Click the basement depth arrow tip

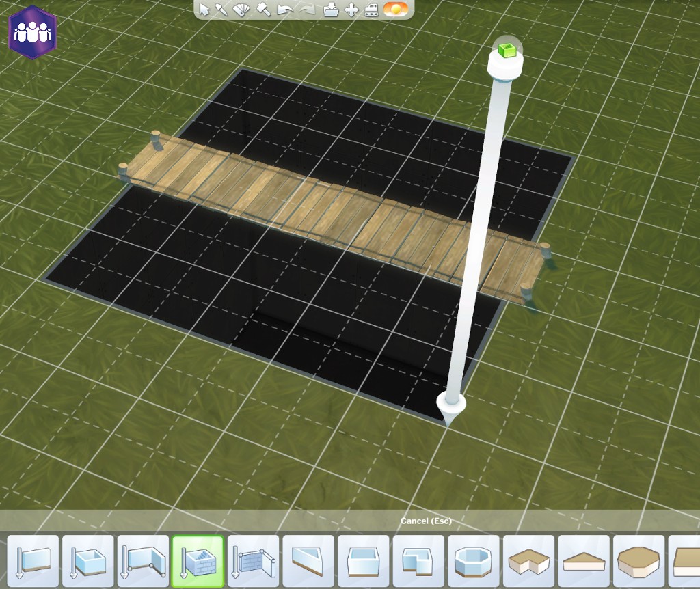click(450, 409)
